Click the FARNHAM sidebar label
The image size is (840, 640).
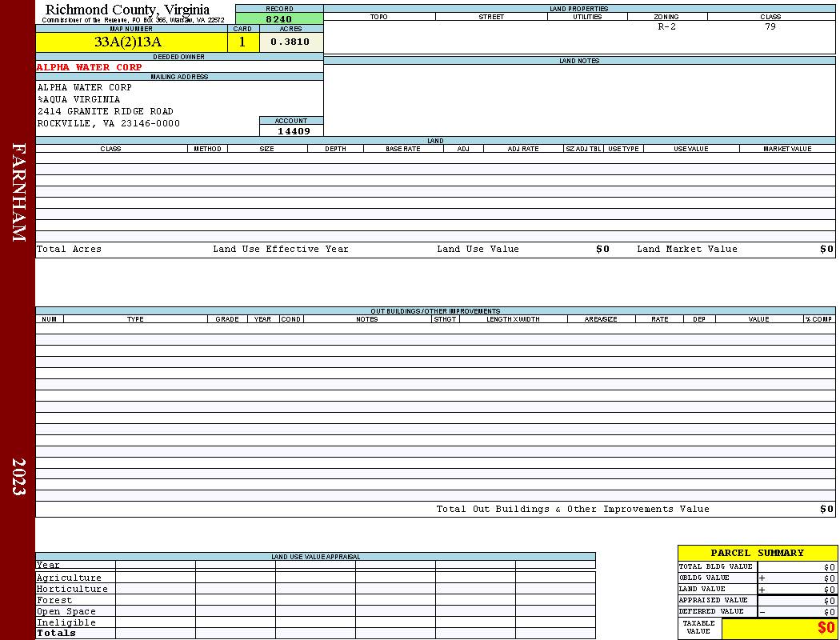click(x=18, y=192)
